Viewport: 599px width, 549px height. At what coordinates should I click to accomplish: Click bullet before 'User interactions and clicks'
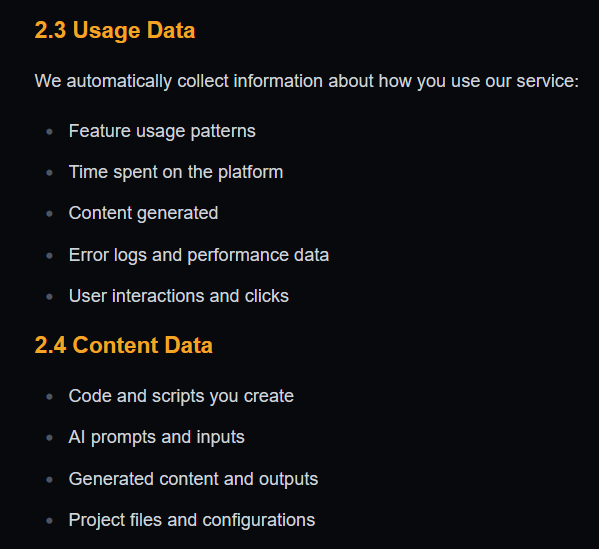[49, 296]
